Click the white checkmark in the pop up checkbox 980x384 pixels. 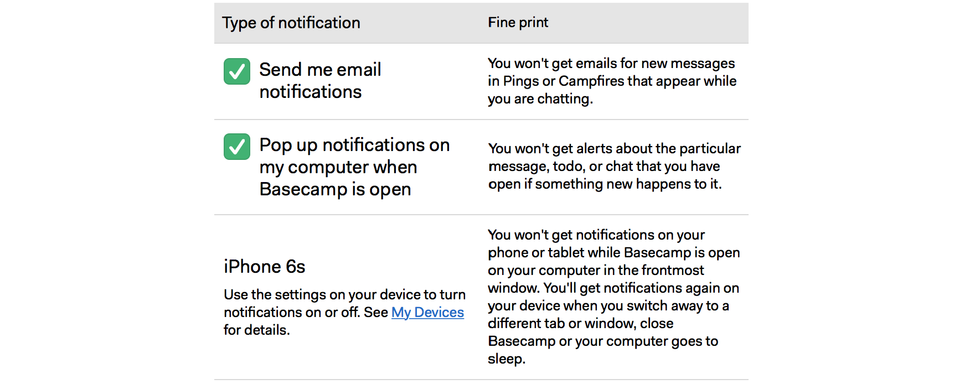click(237, 147)
